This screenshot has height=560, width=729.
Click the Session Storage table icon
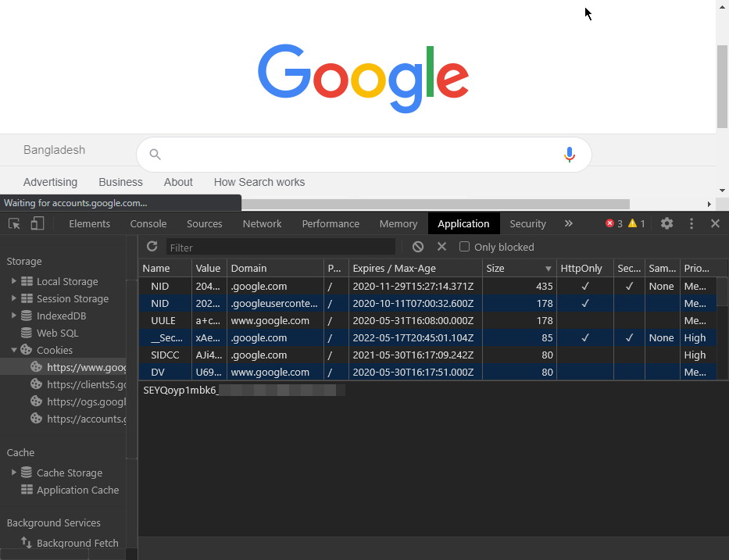tap(27, 298)
